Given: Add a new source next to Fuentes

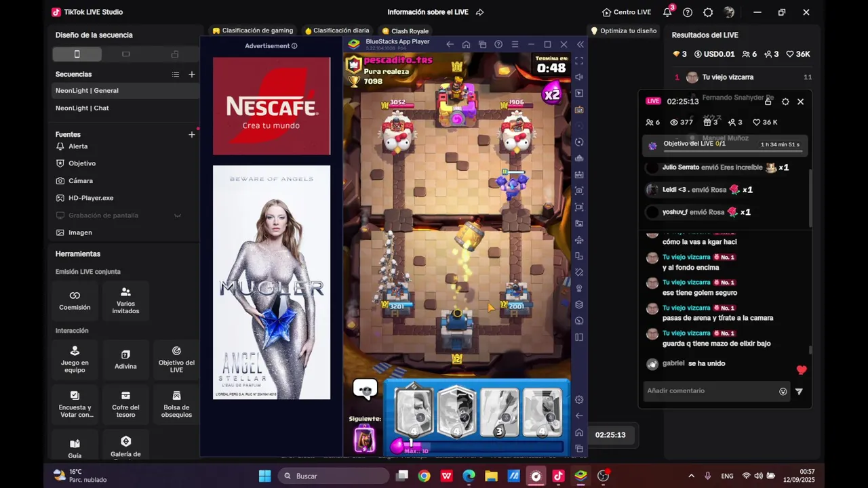Looking at the screenshot, I should tap(192, 135).
